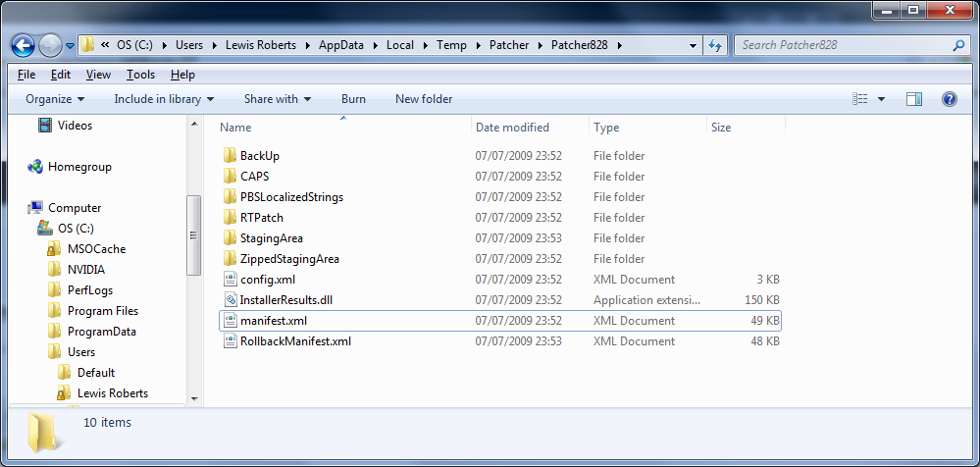
Task: Select the Default folder in tree
Action: (86, 373)
